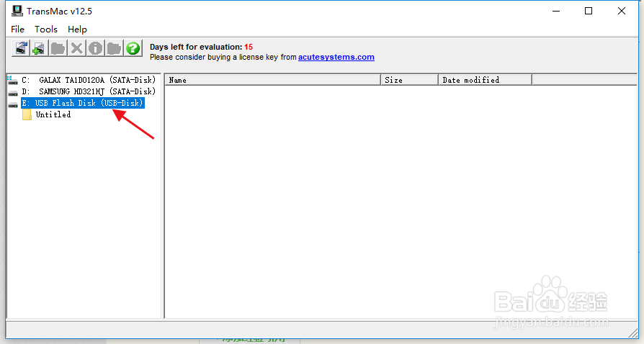This screenshot has width=644, height=344.
Task: Click the new disk image icon with green plus
Action: [x=39, y=48]
